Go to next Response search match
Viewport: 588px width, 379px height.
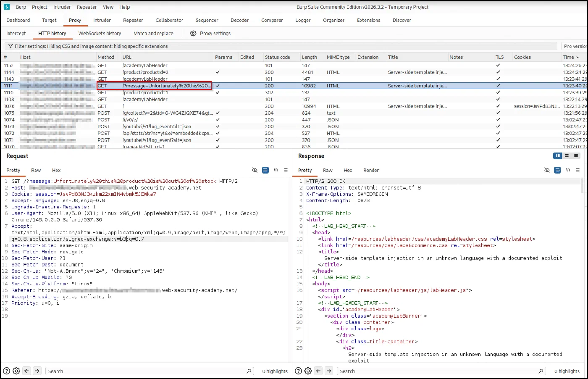point(329,371)
